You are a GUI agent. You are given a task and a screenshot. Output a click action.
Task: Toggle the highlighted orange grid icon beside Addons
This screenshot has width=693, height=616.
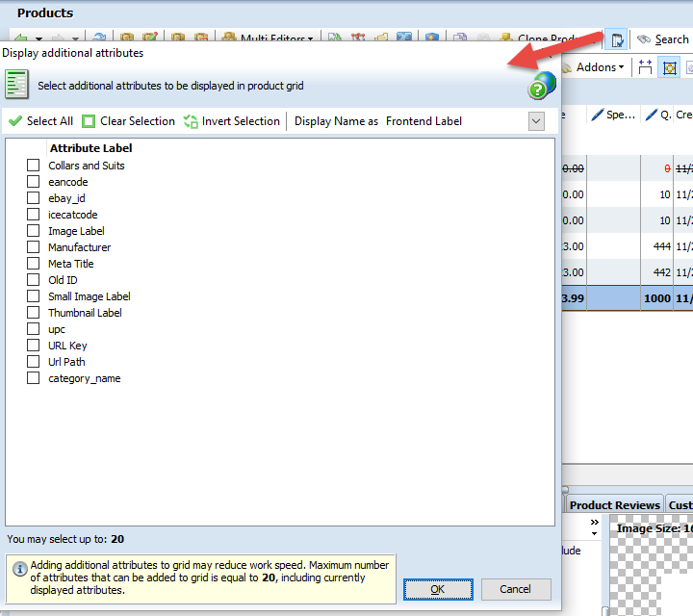tap(669, 67)
